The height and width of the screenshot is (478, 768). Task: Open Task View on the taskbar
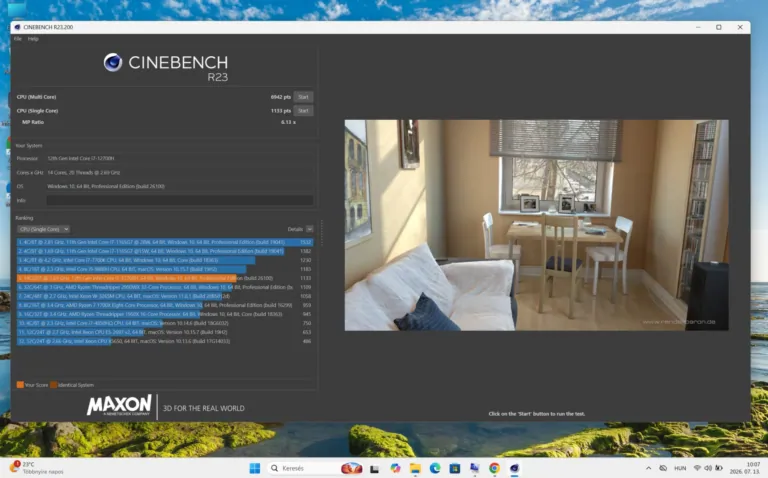(x=375, y=469)
